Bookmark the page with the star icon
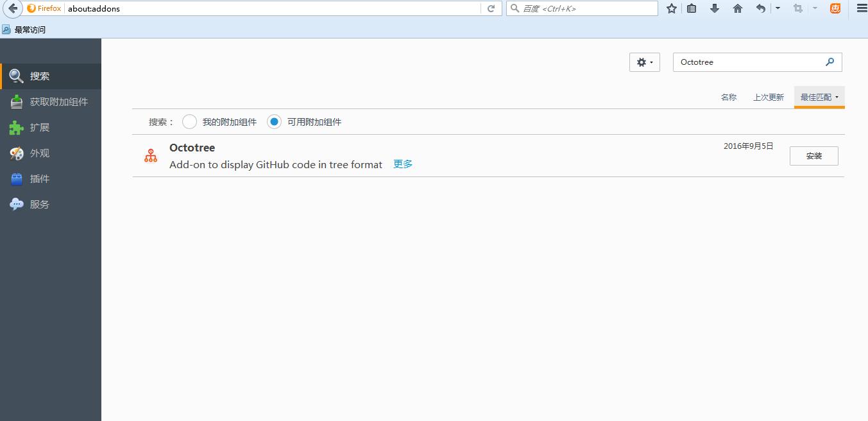The image size is (868, 421). click(671, 8)
